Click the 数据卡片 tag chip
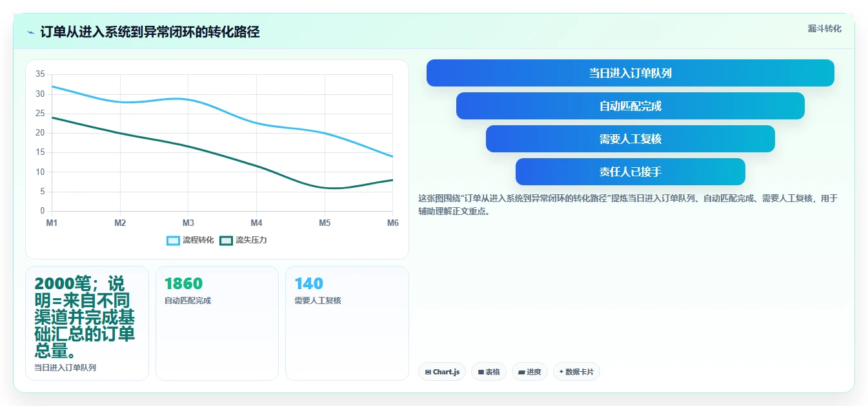This screenshot has height=406, width=868. point(576,372)
